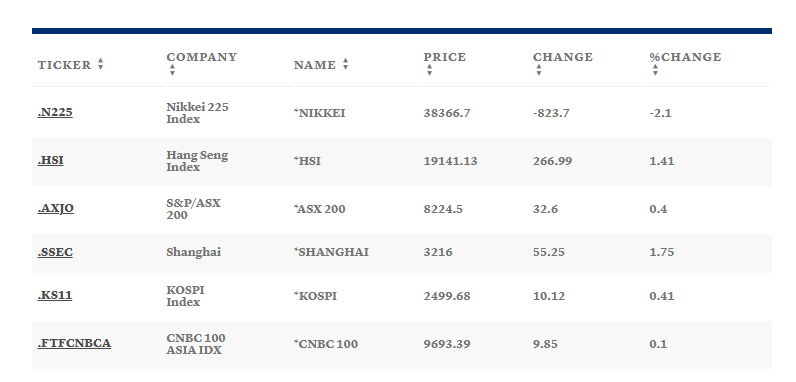Open the .AXJO ticker link

pyautogui.click(x=55, y=209)
